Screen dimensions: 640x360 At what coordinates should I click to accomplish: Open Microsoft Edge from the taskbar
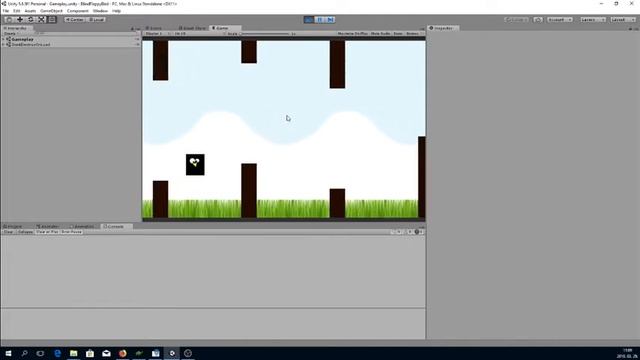pos(57,353)
